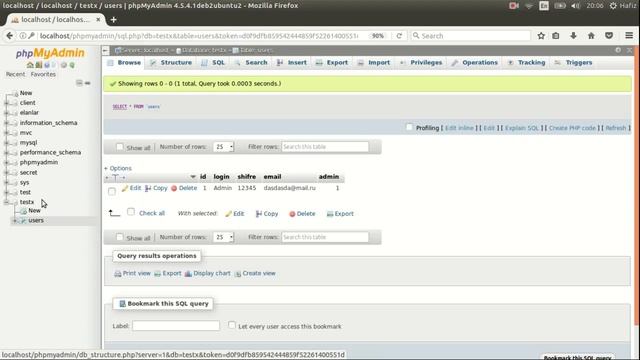Open the Insert tab
The width and height of the screenshot is (640, 360).
click(291, 62)
